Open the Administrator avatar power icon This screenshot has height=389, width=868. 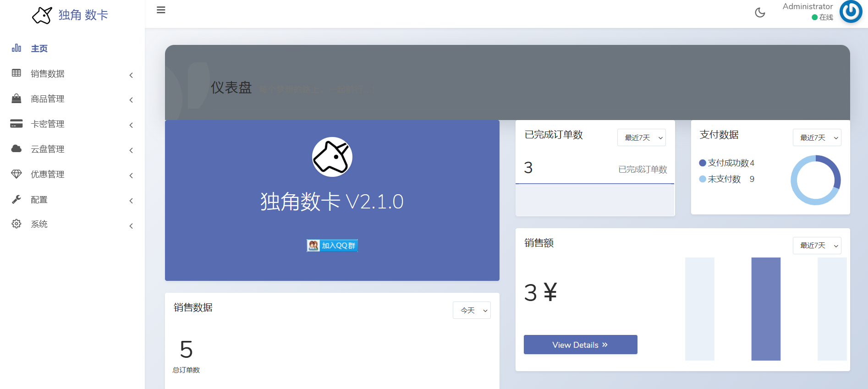[851, 11]
